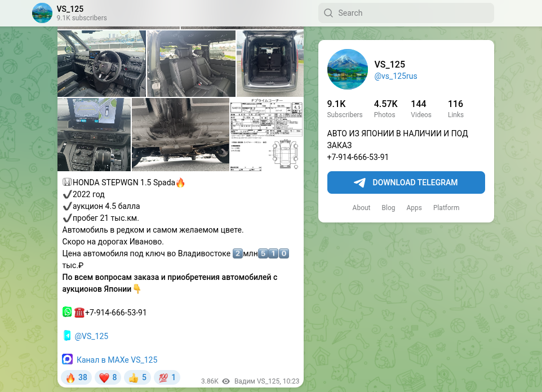The image size is (542, 392).
Task: Open the About footer link
Action: (x=361, y=208)
